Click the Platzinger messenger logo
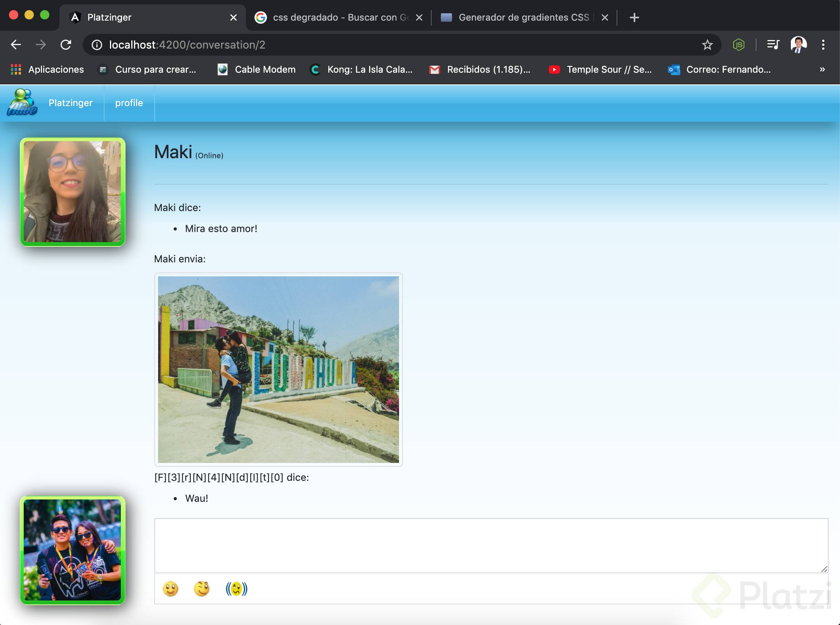Image resolution: width=840 pixels, height=625 pixels. [x=22, y=103]
